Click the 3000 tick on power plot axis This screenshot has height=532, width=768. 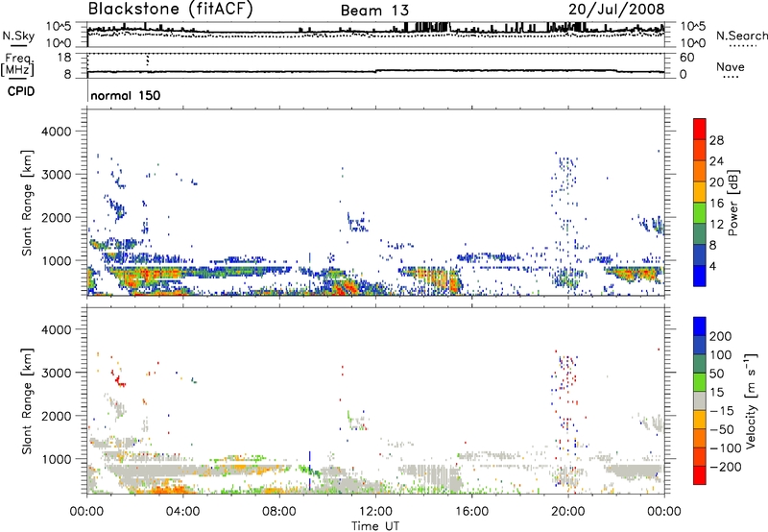click(x=56, y=175)
